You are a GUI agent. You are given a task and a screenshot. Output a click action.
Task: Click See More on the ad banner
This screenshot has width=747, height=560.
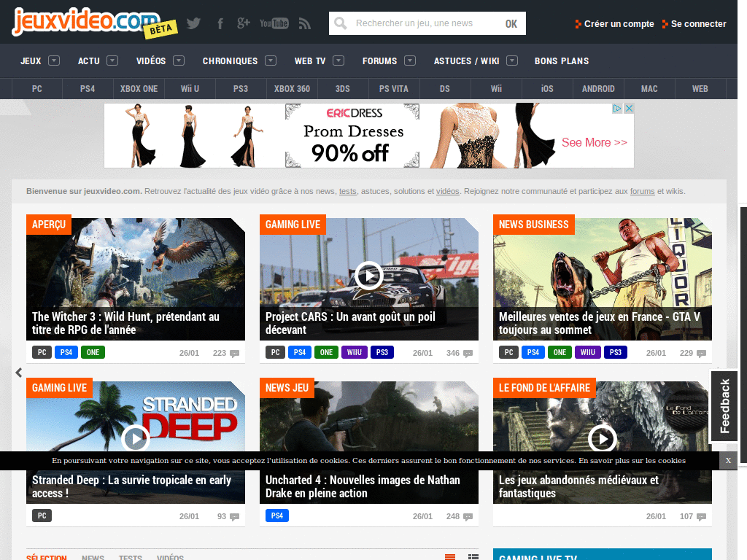(x=594, y=142)
